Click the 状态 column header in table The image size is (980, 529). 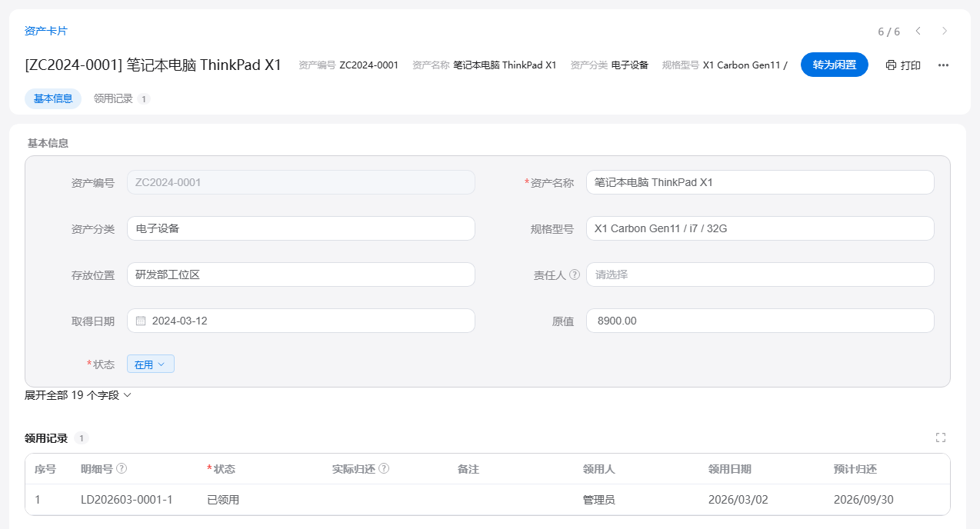pyautogui.click(x=224, y=469)
